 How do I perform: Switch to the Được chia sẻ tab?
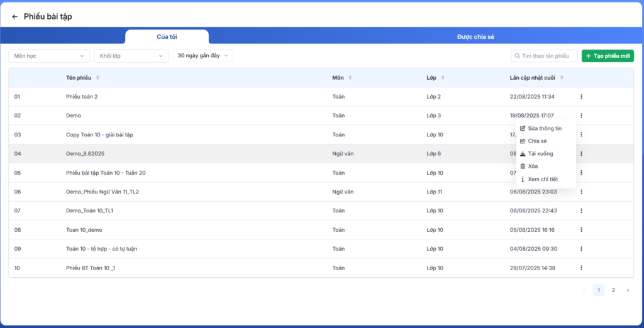pyautogui.click(x=475, y=37)
